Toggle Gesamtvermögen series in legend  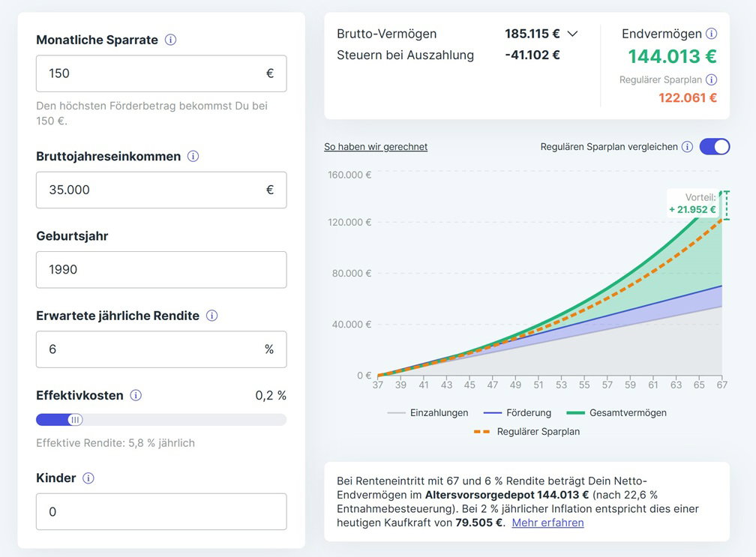617,412
